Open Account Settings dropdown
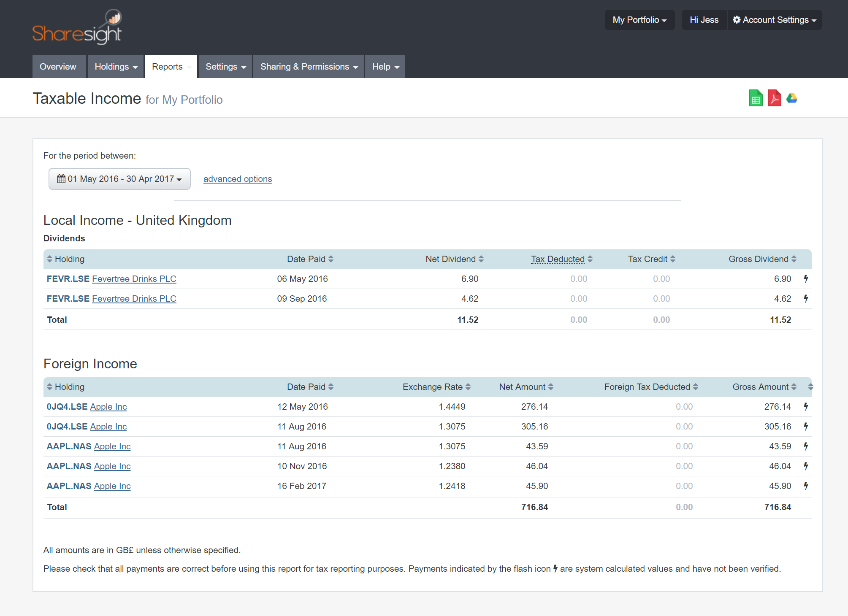The width and height of the screenshot is (848, 616). (x=774, y=20)
